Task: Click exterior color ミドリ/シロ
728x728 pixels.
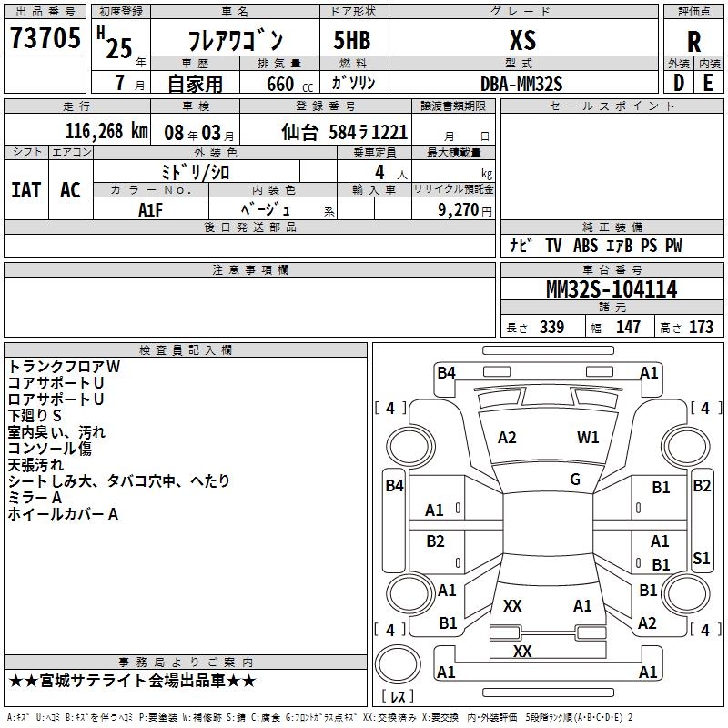Action: click(x=195, y=172)
